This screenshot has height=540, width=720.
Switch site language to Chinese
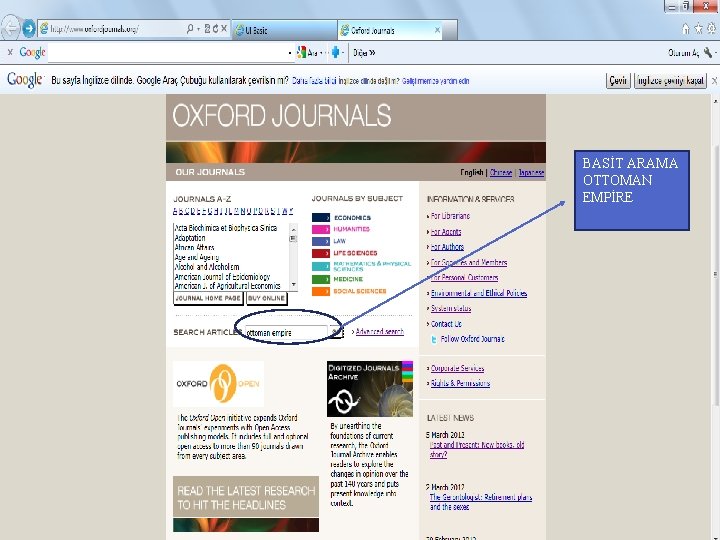501,172
